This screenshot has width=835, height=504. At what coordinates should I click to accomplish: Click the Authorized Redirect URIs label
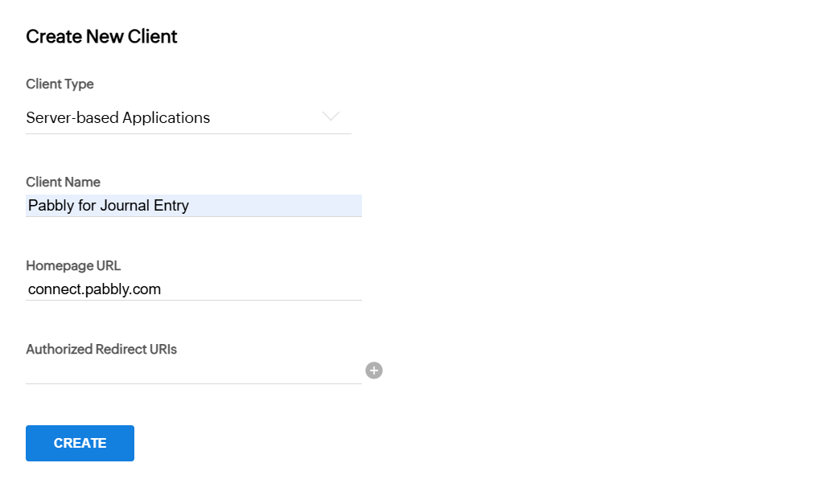(x=101, y=349)
